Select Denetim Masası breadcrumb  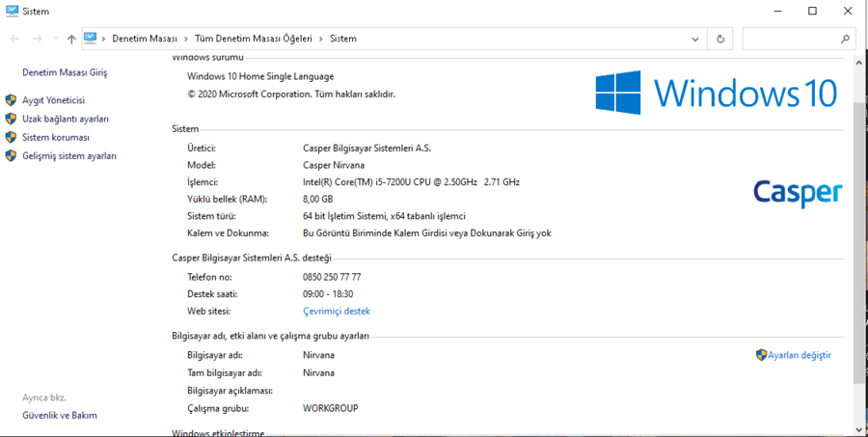(x=145, y=39)
